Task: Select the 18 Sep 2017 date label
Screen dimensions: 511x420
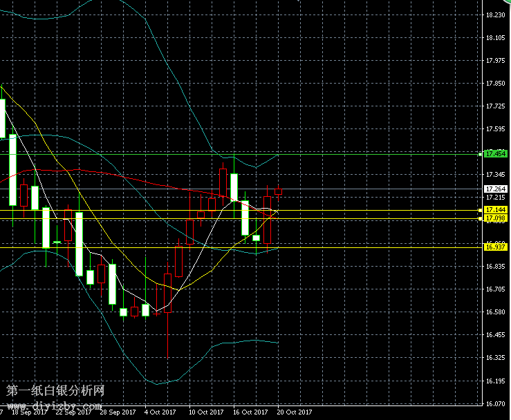Action: [29, 412]
